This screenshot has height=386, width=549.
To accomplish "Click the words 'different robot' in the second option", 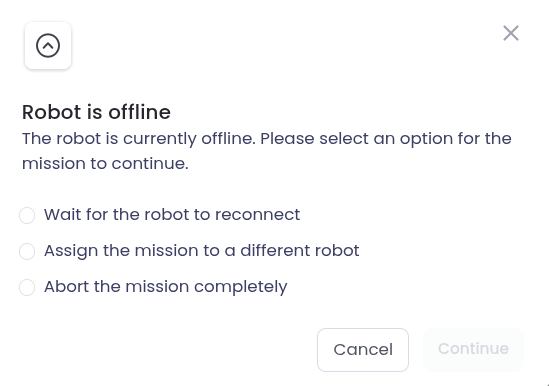I will pos(300,250).
